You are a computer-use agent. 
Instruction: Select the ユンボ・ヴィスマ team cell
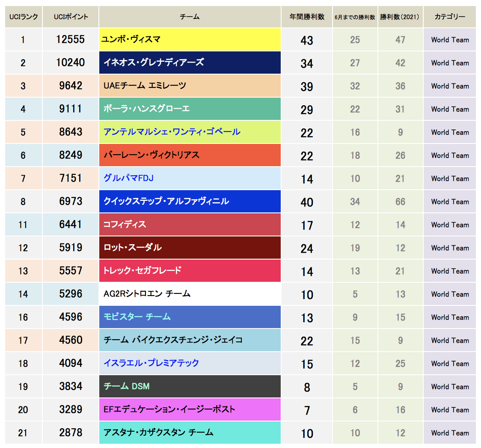click(x=190, y=39)
